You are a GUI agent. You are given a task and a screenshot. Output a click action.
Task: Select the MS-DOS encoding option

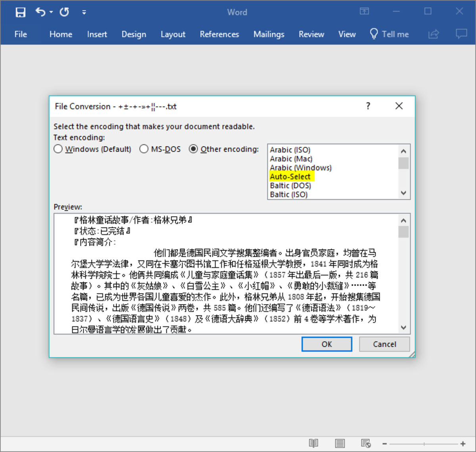(x=144, y=149)
